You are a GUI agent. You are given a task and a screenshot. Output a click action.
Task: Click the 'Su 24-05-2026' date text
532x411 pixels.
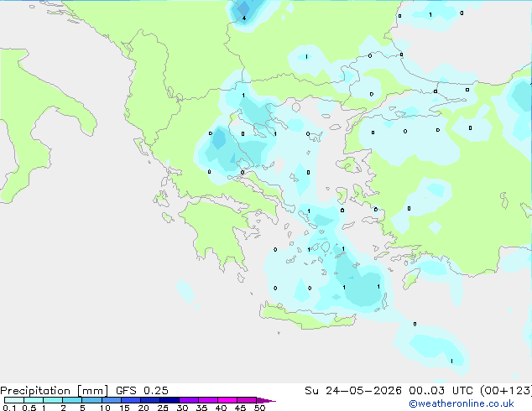[353, 391]
